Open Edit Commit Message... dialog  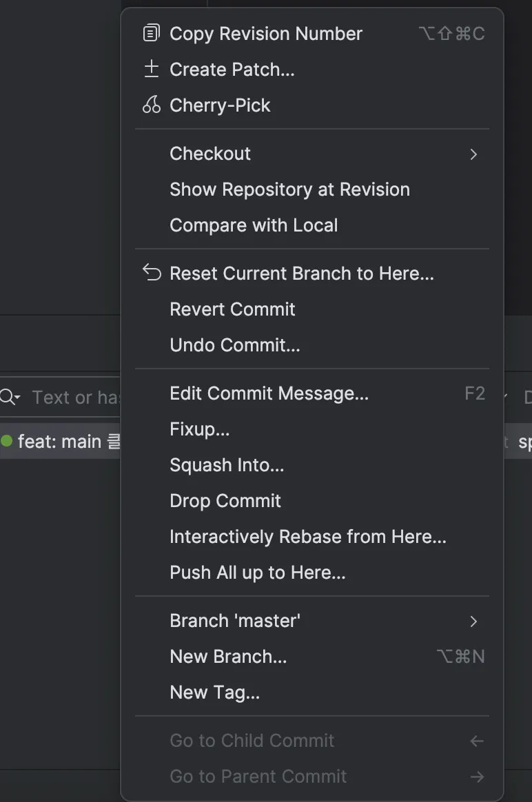[269, 393]
